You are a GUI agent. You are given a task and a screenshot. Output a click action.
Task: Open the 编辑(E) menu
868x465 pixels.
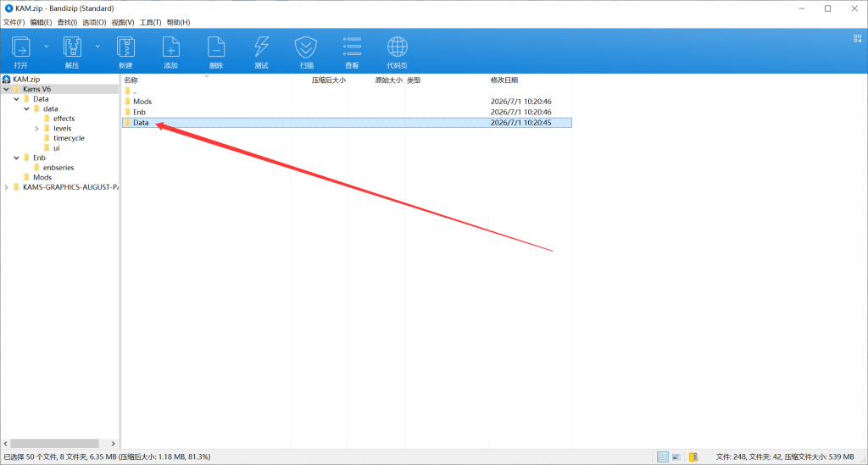[41, 22]
